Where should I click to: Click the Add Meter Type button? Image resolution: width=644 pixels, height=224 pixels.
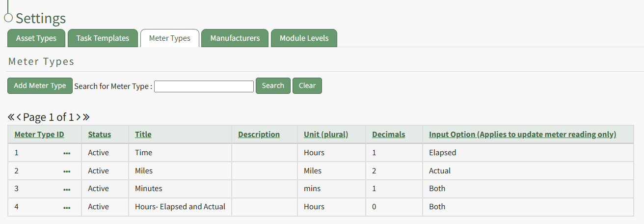pos(40,85)
